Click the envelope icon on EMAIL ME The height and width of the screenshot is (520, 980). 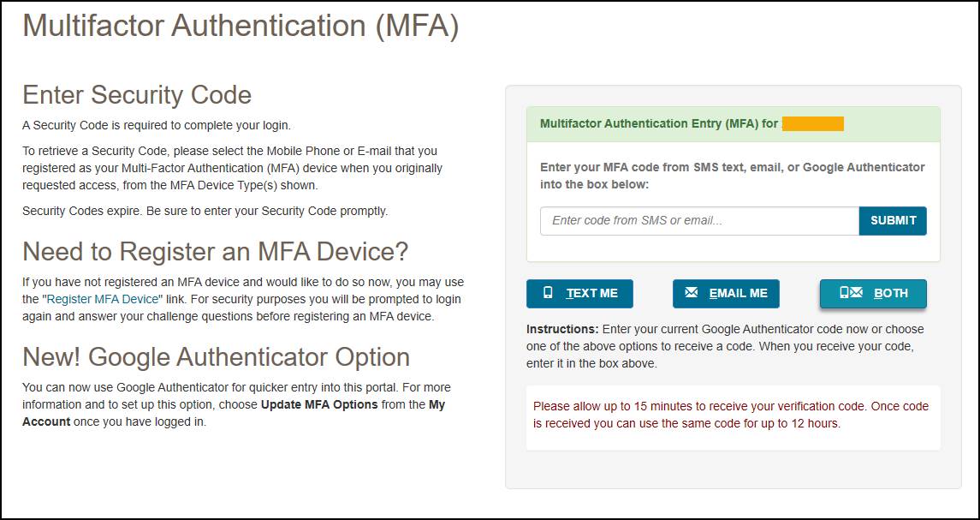coord(692,293)
